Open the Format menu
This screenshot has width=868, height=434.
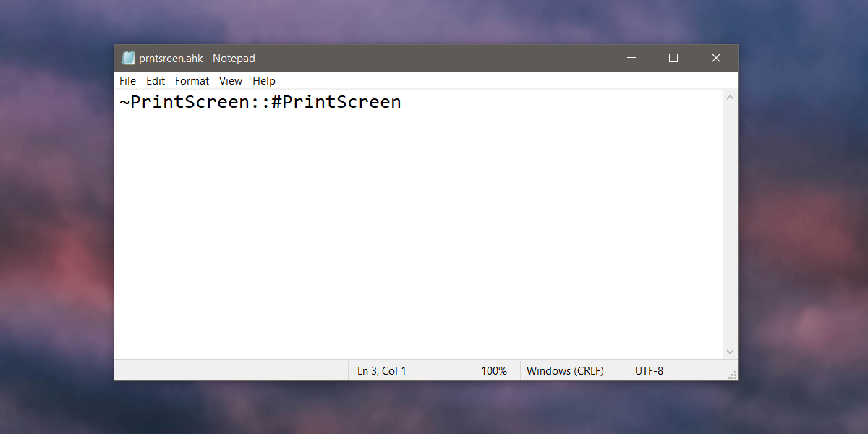click(192, 80)
